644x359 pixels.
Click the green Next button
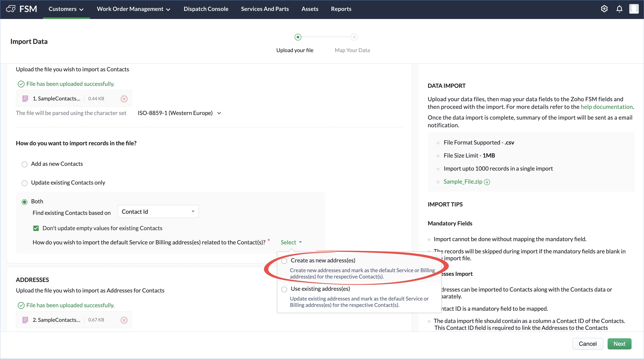point(619,344)
